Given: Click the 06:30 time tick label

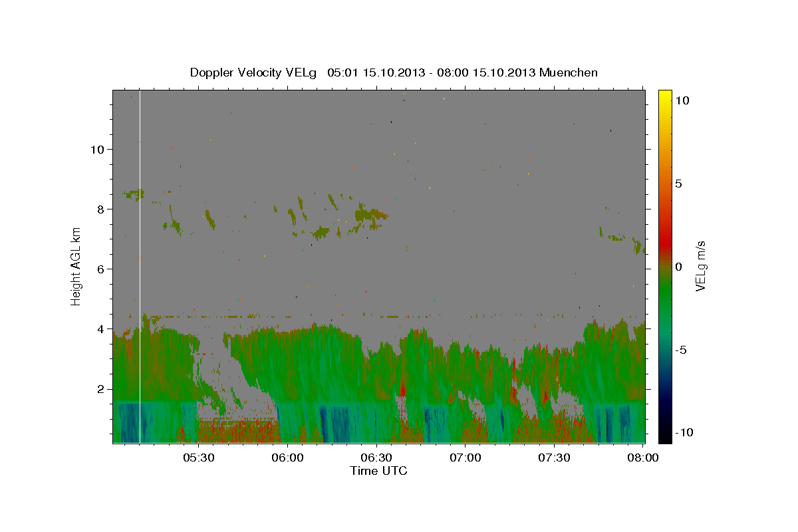Looking at the screenshot, I should (x=377, y=458).
